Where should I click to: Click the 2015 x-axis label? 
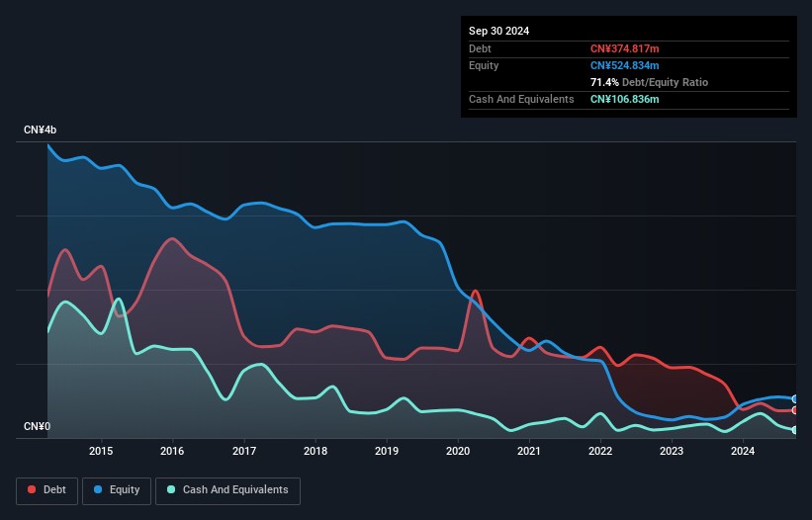tap(101, 451)
